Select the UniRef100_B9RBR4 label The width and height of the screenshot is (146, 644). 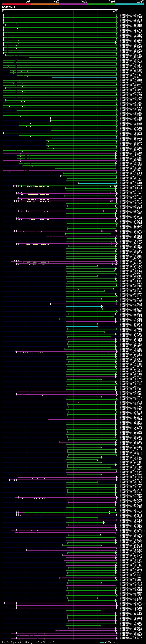(131, 25)
